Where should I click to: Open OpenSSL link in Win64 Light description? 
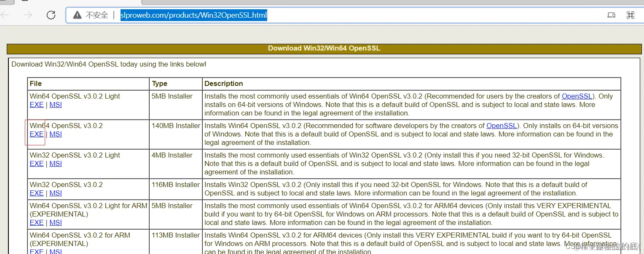coord(577,96)
